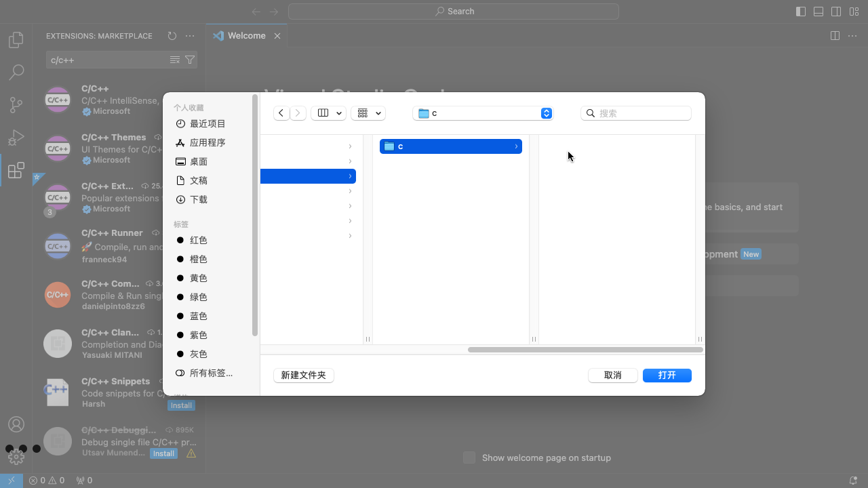
Task: Open notifications bell in status bar
Action: (x=853, y=481)
